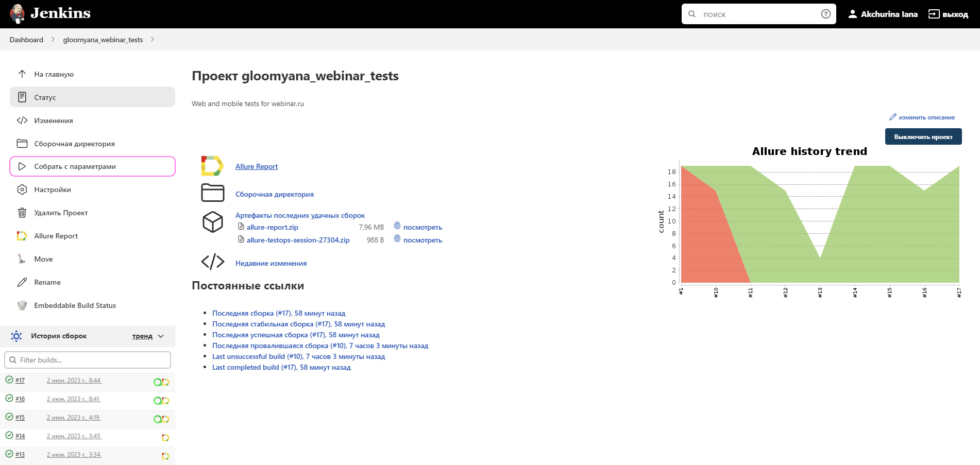The width and height of the screenshot is (980, 465).
Task: Click the folder icon for Сборочная директория in sidebar
Action: [x=22, y=143]
